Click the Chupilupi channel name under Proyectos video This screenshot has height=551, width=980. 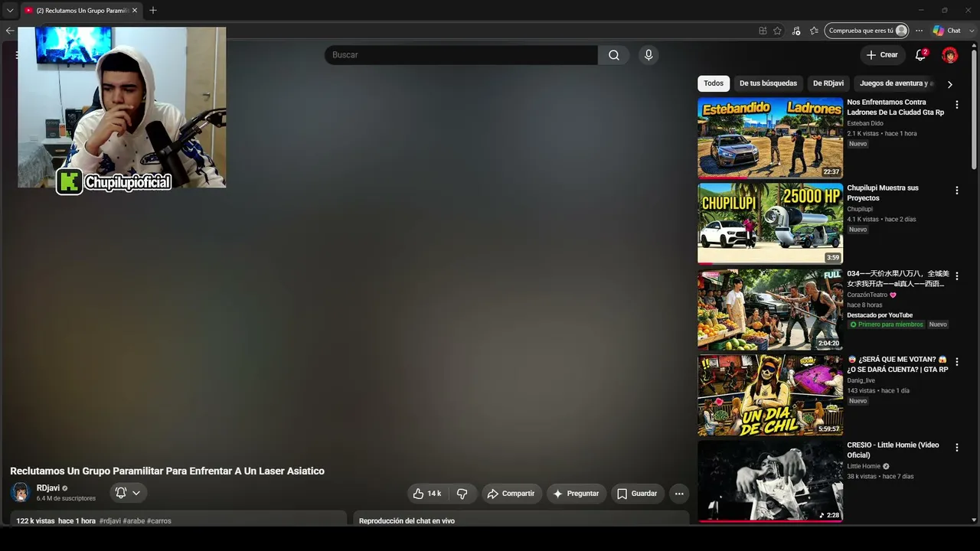pyautogui.click(x=860, y=209)
